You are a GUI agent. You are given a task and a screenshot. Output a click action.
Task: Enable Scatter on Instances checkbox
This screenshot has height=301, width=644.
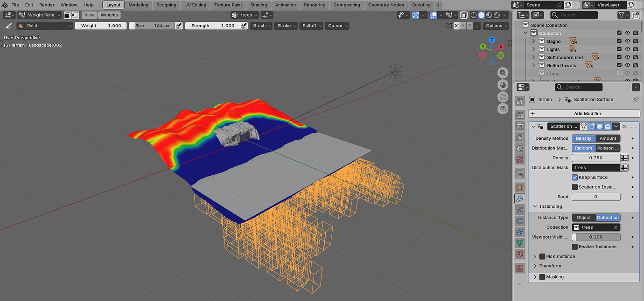pos(575,187)
